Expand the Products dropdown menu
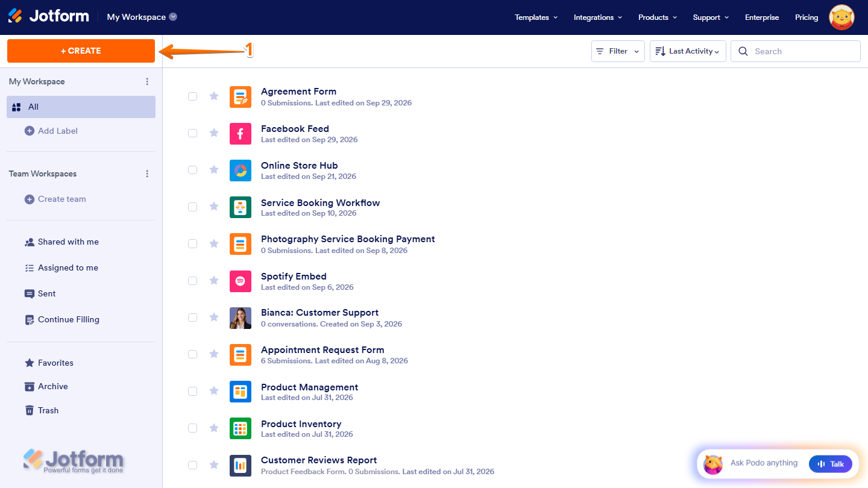The image size is (868, 488). (x=658, y=17)
